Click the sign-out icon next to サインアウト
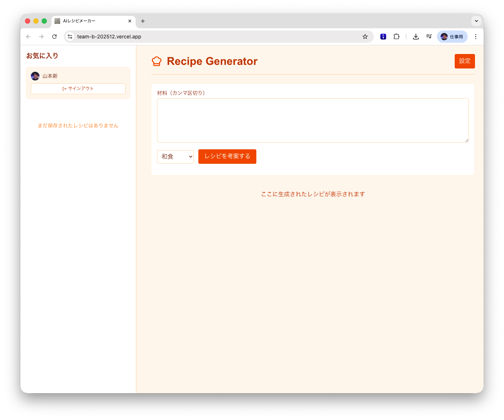The height and width of the screenshot is (420, 504). [x=64, y=88]
